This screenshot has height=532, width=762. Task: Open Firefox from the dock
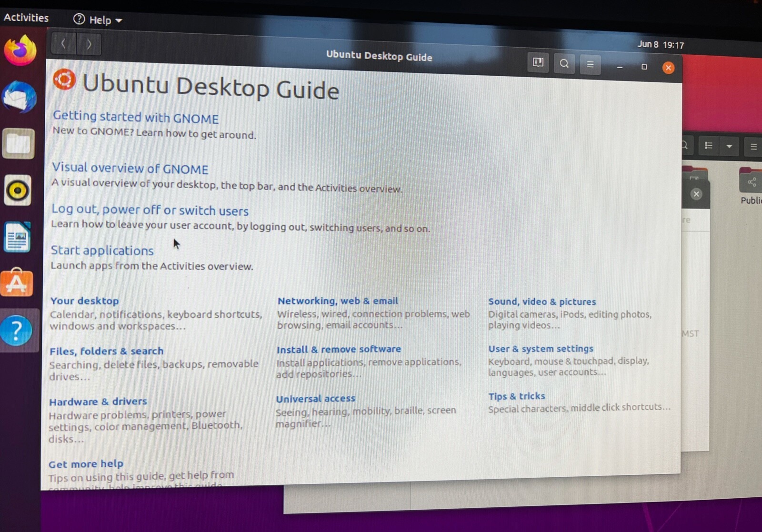tap(20, 50)
